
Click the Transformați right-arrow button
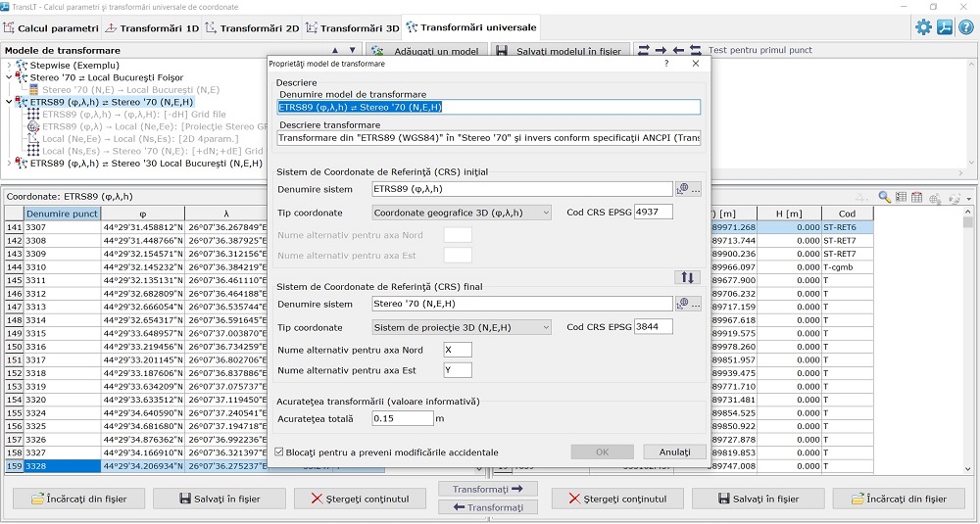tap(487, 489)
